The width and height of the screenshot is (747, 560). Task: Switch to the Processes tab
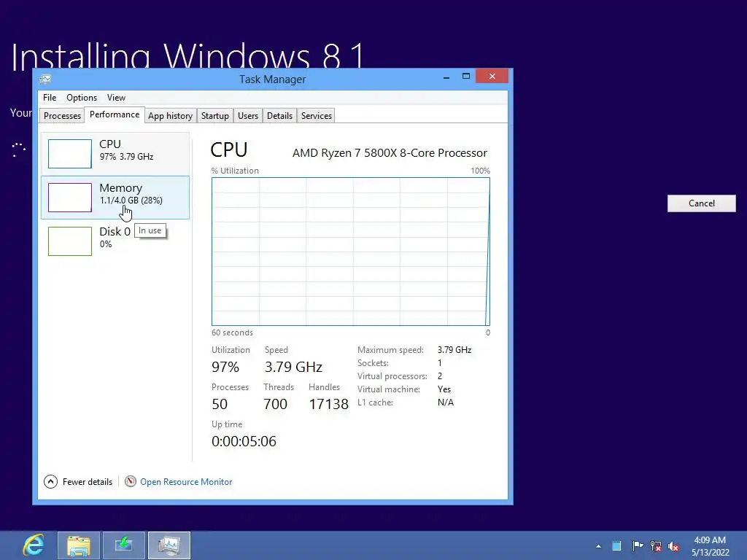tap(63, 116)
